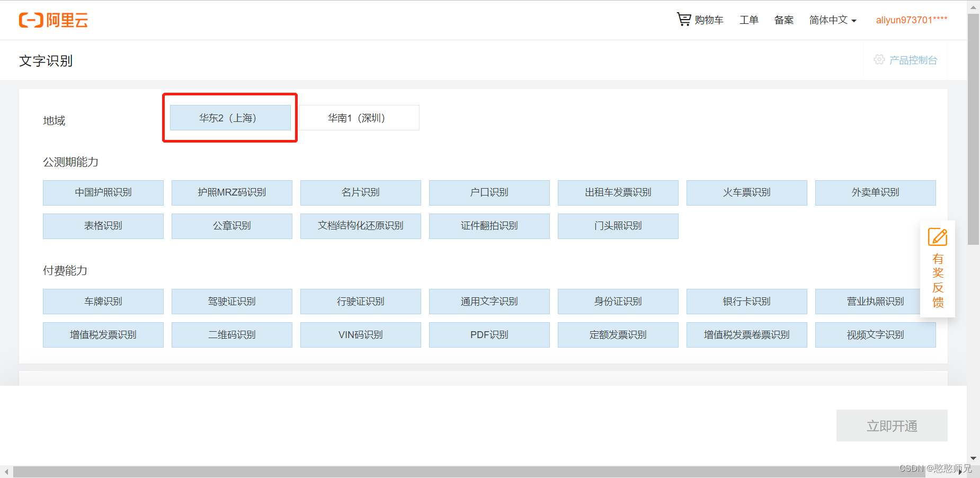Open the 有奖反馈 feedback panel via pencil icon

[937, 237]
